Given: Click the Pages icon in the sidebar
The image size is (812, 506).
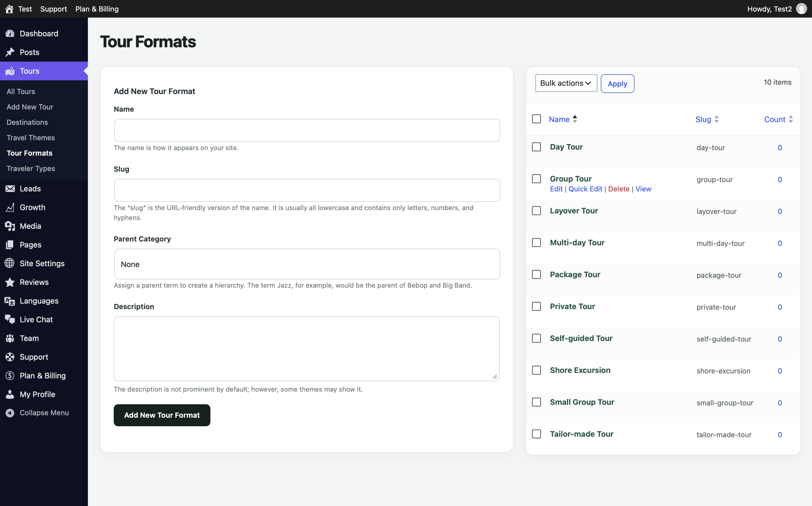Looking at the screenshot, I should [x=10, y=245].
